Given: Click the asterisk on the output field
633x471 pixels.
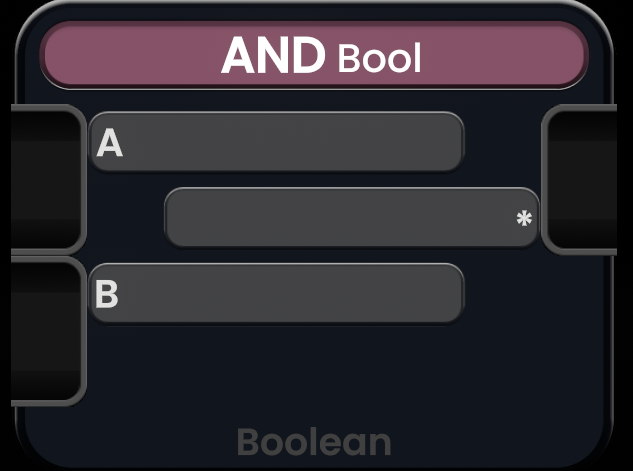Looking at the screenshot, I should tap(524, 219).
